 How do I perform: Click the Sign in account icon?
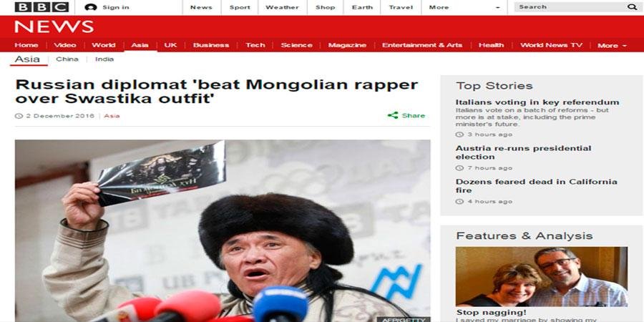point(90,7)
